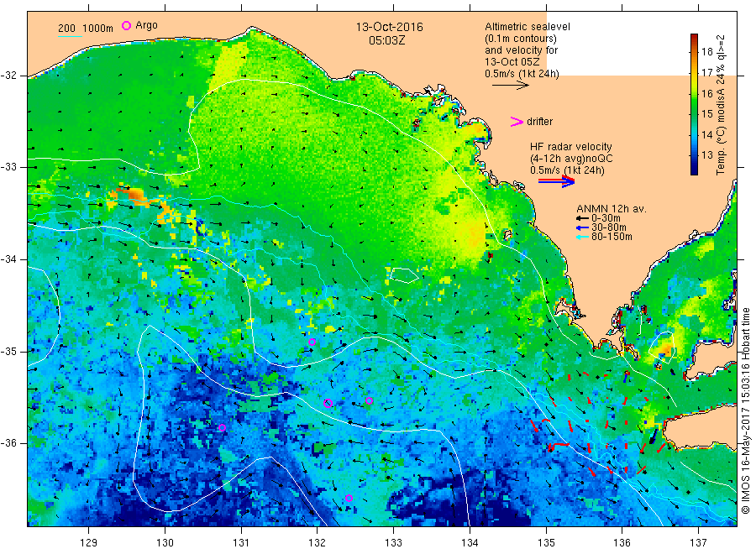This screenshot has width=756, height=554.
Task: Click the latitude label -33
Action: [x=8, y=167]
